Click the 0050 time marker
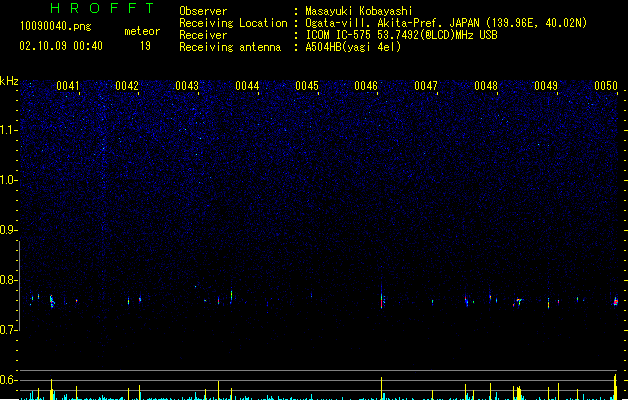 click(x=606, y=86)
